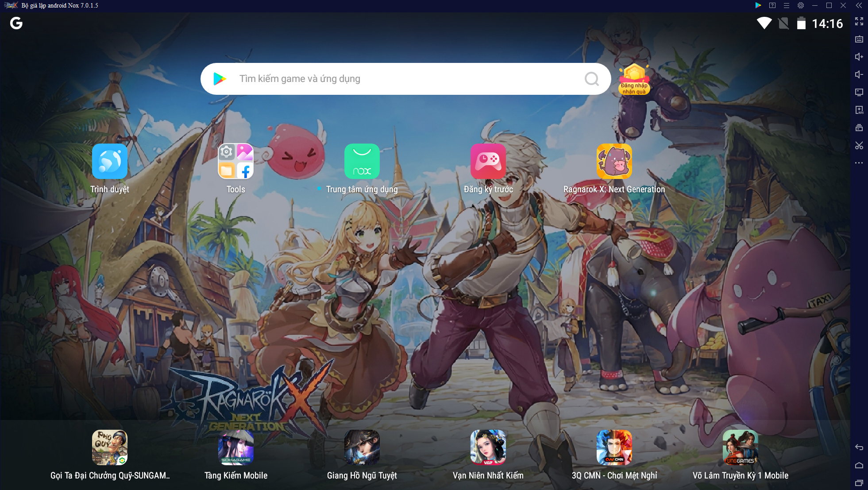Open help icon in title bar
This screenshot has width=868, height=490.
772,5
